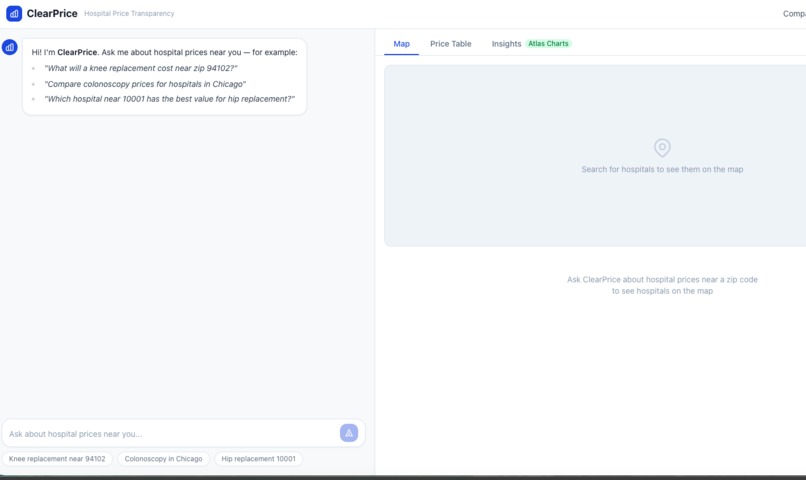Image resolution: width=806 pixels, height=480 pixels.
Task: Click the 'Hospital Price Transparency' subtitle text
Action: click(129, 13)
